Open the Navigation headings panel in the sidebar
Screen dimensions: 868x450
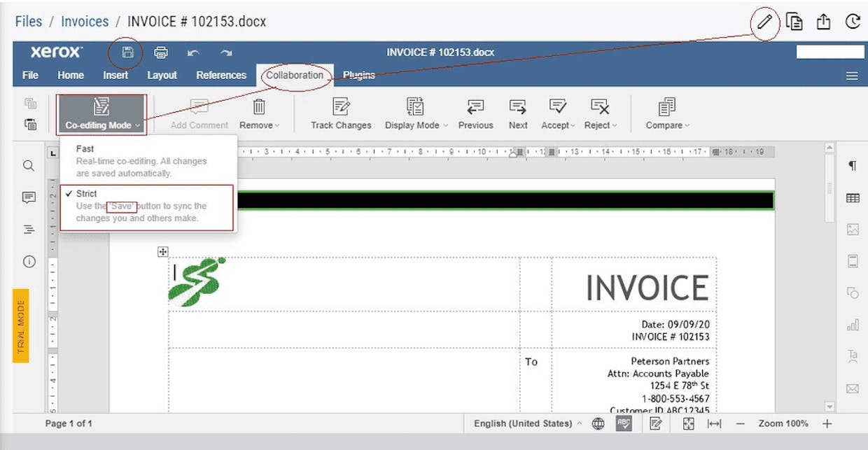click(x=29, y=230)
